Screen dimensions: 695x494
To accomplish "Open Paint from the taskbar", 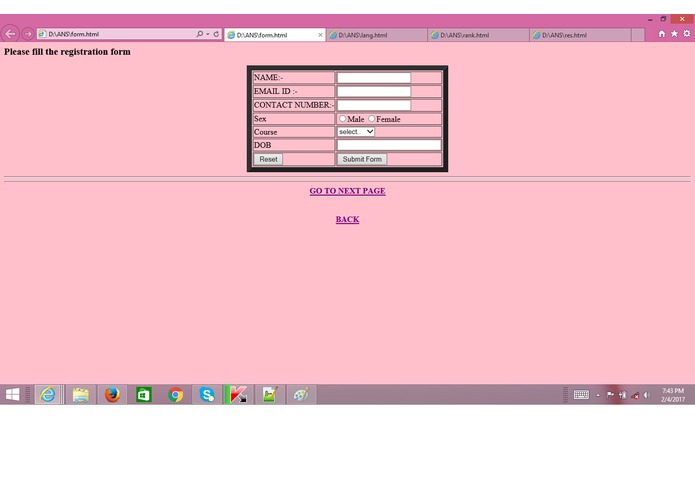I will click(301, 394).
